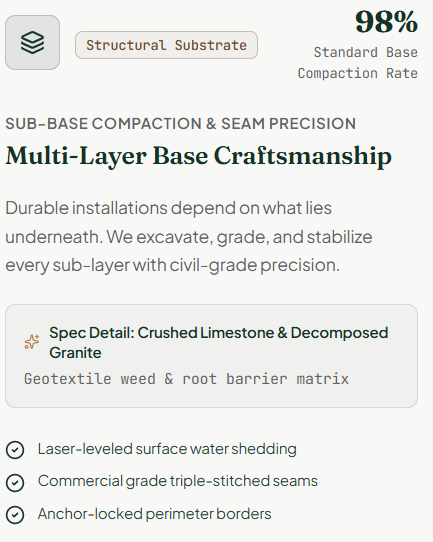433x542 pixels.
Task: Click the Durable installations description paragraph
Action: click(189, 237)
